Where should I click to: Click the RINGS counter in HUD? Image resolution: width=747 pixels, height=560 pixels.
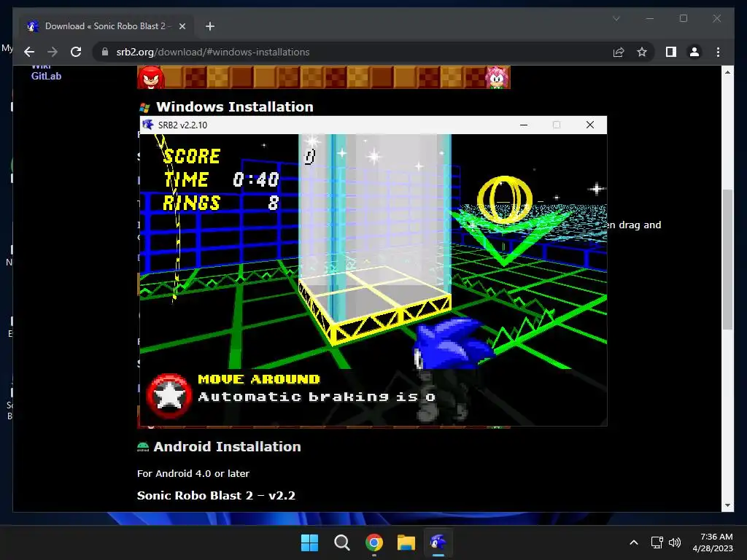pyautogui.click(x=220, y=203)
